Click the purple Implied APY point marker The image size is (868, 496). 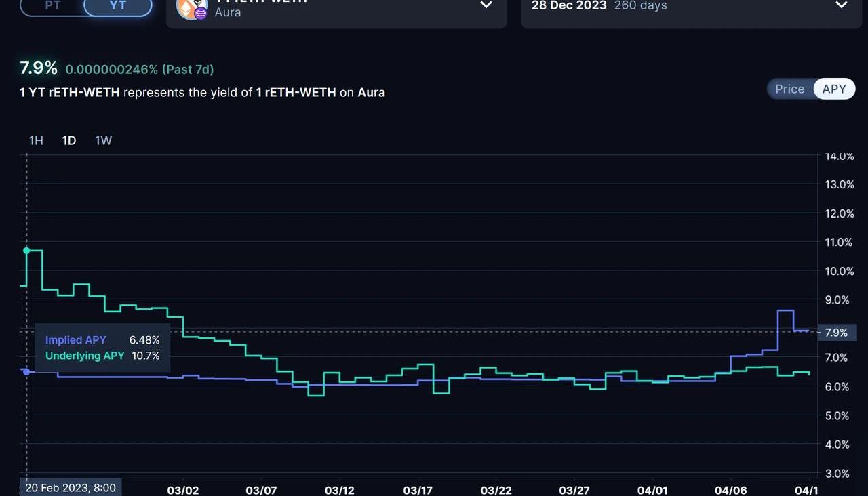click(x=26, y=371)
